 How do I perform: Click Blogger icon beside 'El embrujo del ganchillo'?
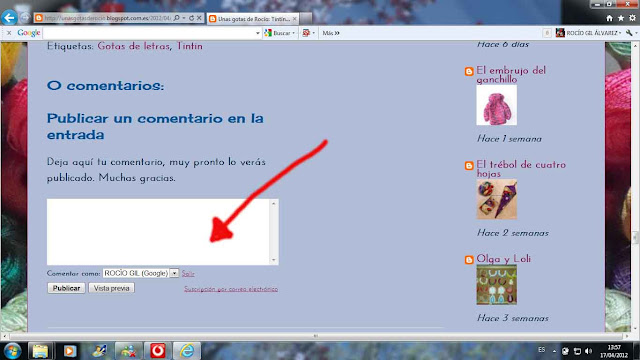(x=469, y=71)
